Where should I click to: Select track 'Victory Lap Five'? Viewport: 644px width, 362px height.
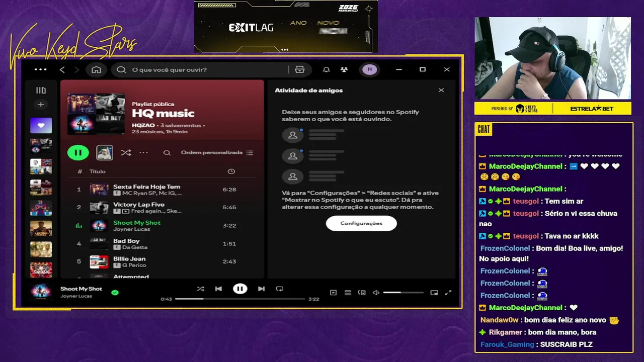(162, 207)
